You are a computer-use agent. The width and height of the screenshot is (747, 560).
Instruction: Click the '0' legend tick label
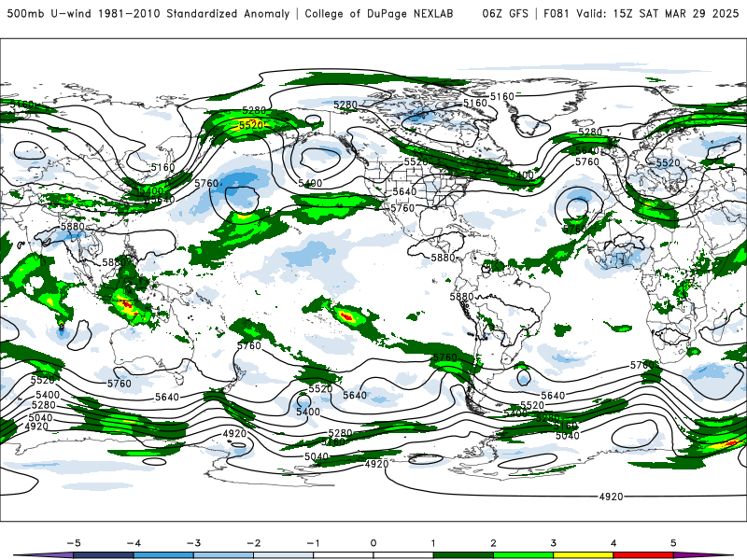[x=373, y=543]
